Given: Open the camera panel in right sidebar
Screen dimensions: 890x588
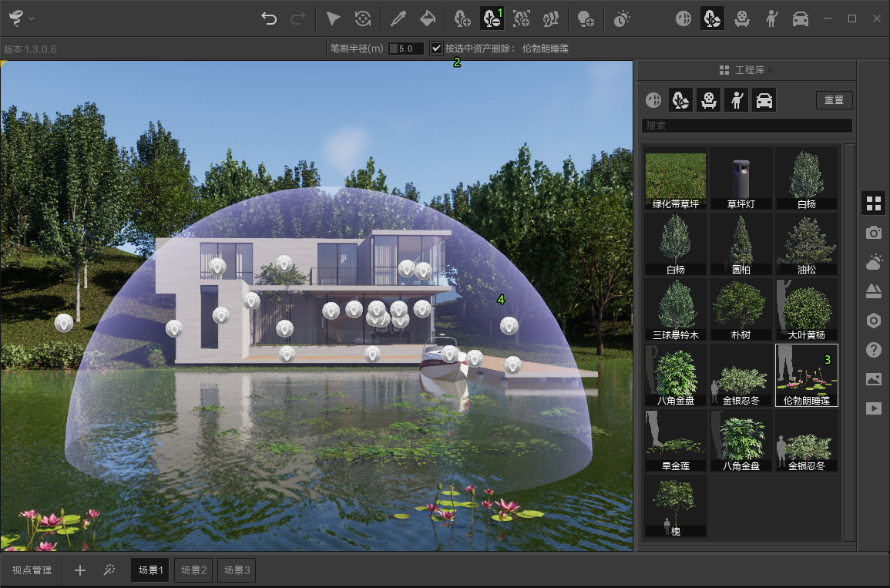Looking at the screenshot, I should (x=873, y=233).
